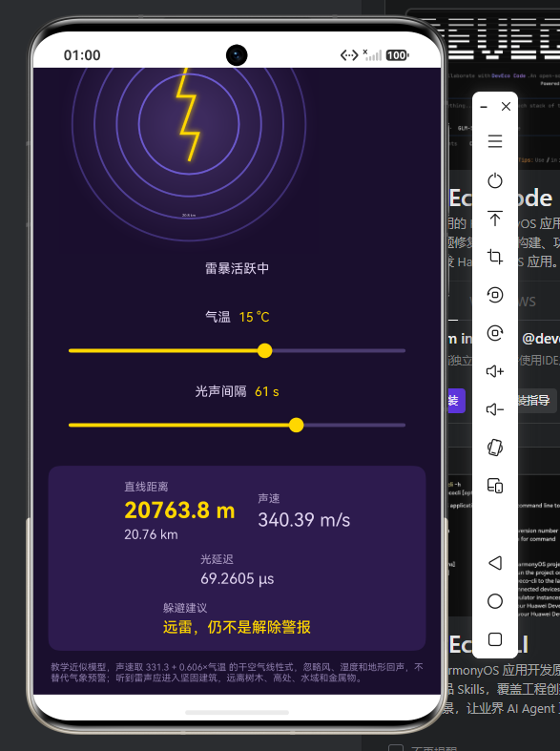Click the disclaimer text about 声速取 331.3
This screenshot has width=560, height=751.
click(x=237, y=673)
